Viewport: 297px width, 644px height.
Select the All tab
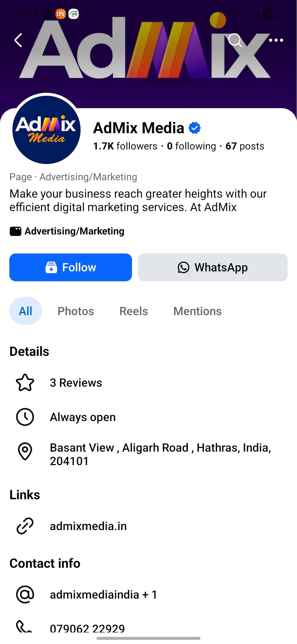click(x=26, y=311)
